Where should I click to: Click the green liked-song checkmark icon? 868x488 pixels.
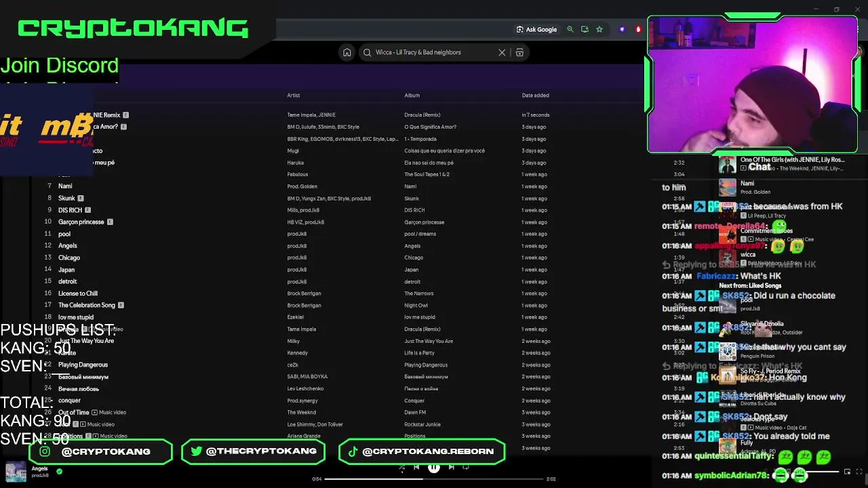pos(60,472)
